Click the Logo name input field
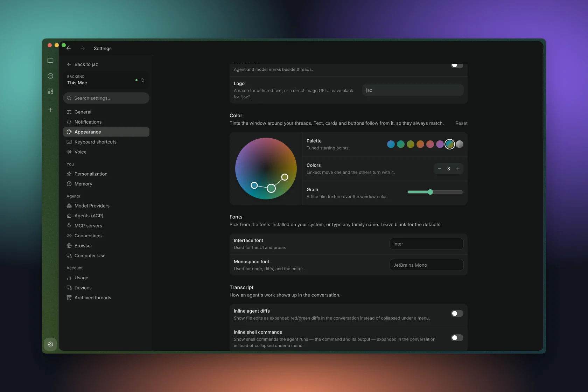588x392 pixels. pyautogui.click(x=413, y=90)
